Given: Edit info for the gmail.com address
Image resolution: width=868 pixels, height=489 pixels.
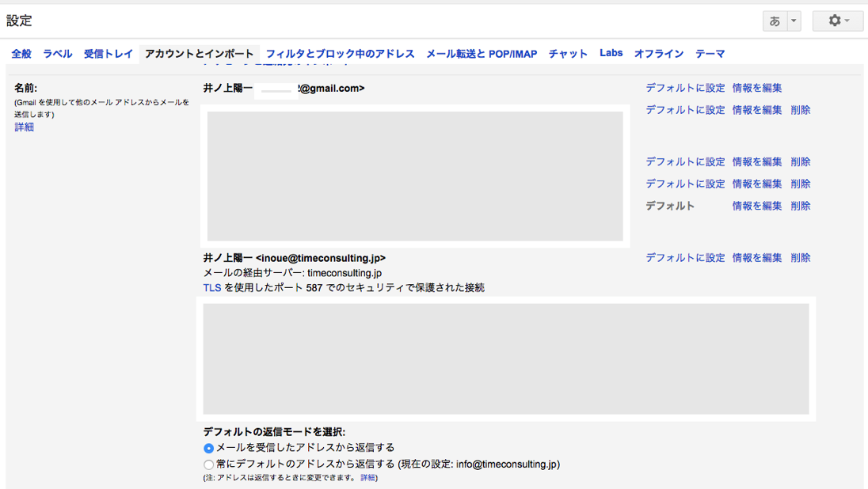Looking at the screenshot, I should click(757, 88).
